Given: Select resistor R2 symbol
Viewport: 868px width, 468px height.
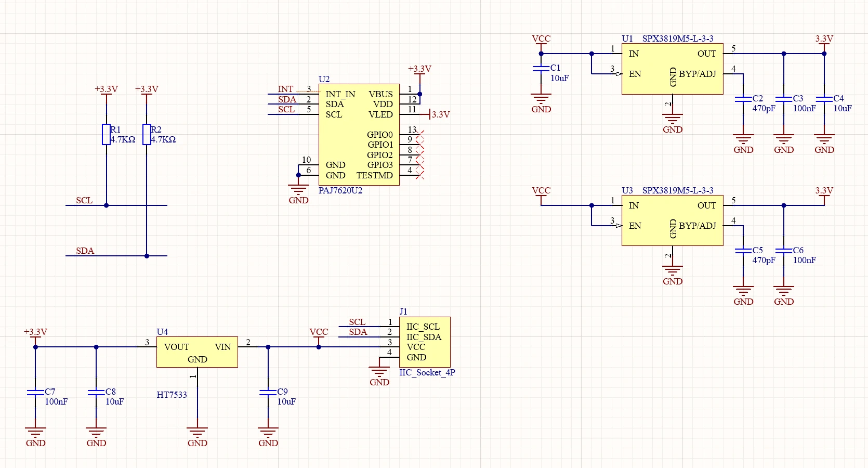Looking at the screenshot, I should click(147, 134).
